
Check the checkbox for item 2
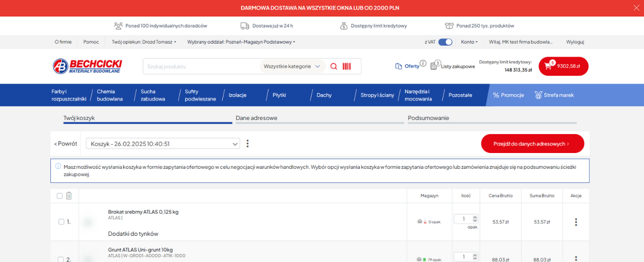tap(61, 259)
